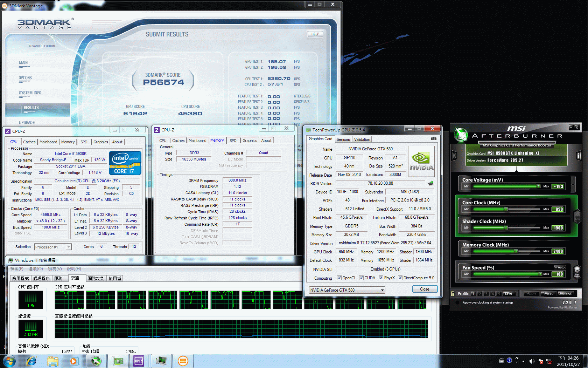Toggle PhysX checkbox in GPU-Z
Screen dimensions: 588x368
(381, 278)
